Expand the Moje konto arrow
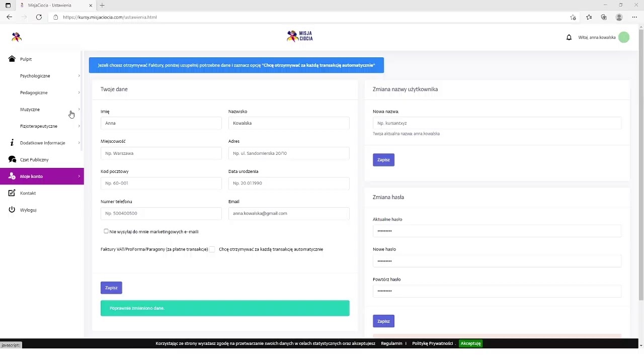Viewport: 644px width, 362px height. pos(79,176)
